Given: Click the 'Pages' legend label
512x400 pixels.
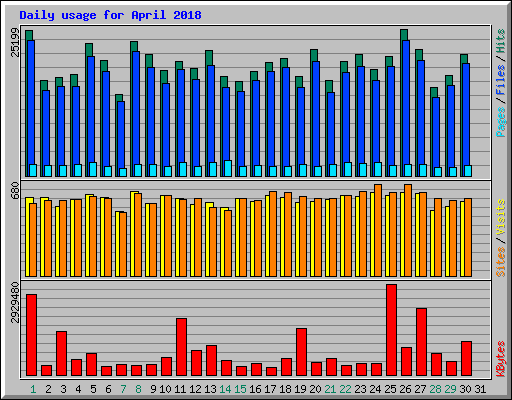Looking at the screenshot, I should point(501,122).
